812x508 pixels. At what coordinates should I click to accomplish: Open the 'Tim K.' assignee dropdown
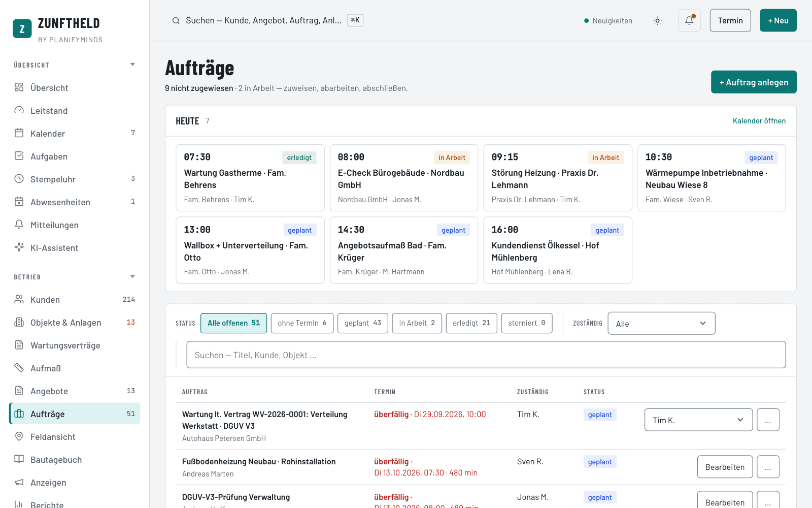click(x=698, y=420)
